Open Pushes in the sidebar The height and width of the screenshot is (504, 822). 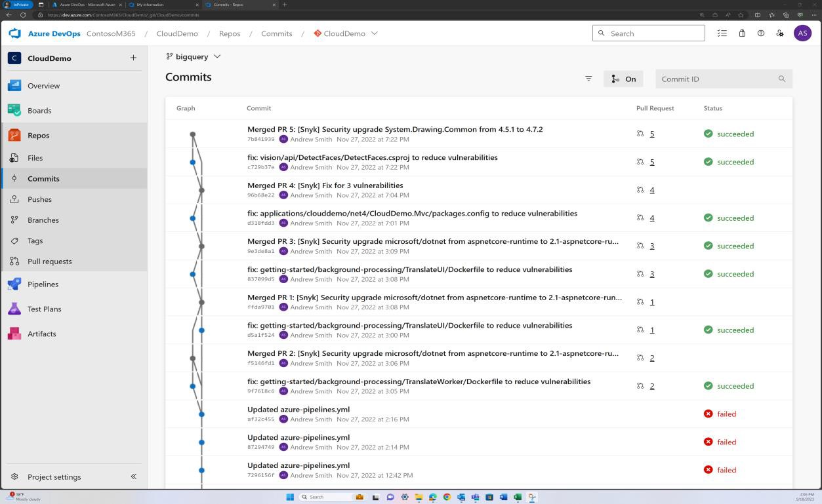pyautogui.click(x=39, y=199)
